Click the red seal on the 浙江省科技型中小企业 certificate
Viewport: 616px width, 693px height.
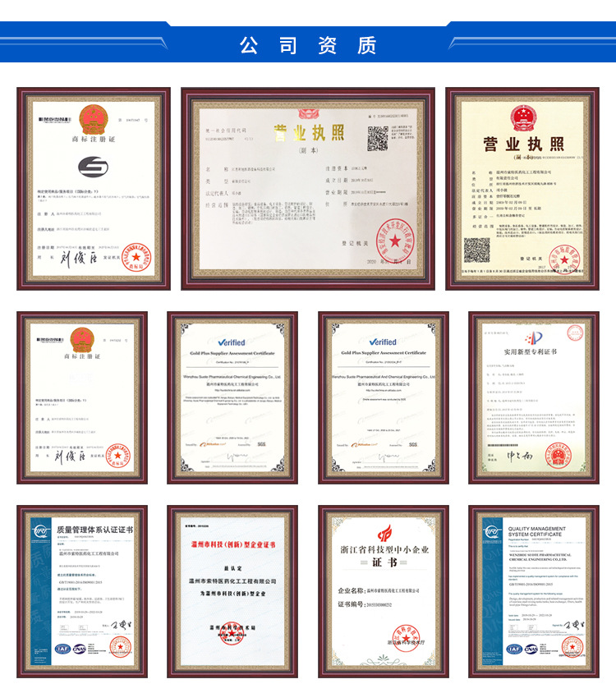pos(406,637)
